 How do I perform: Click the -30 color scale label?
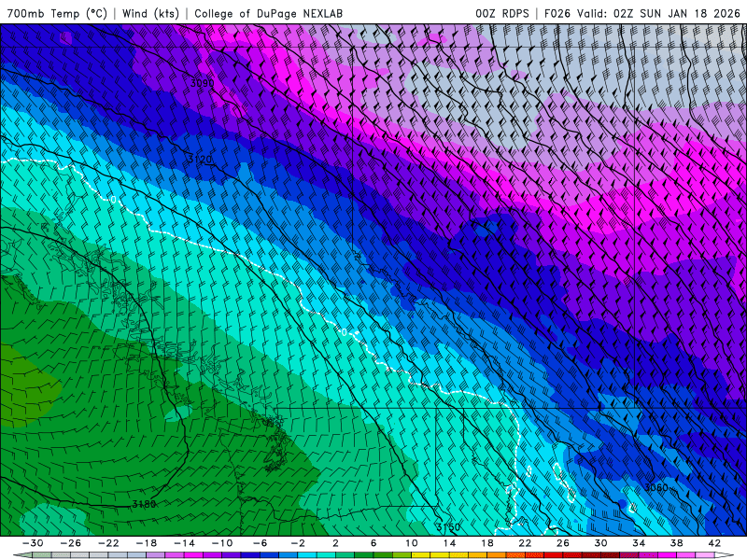pyautogui.click(x=33, y=543)
